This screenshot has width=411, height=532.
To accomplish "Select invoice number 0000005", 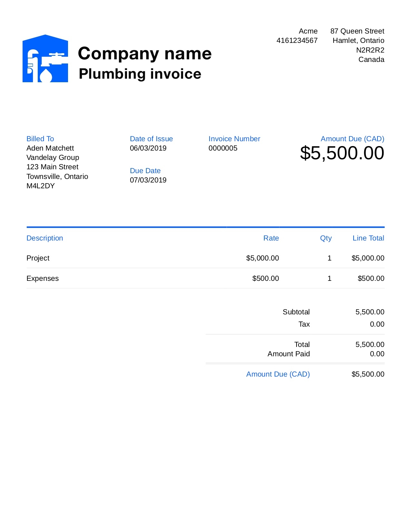I will point(223,148).
